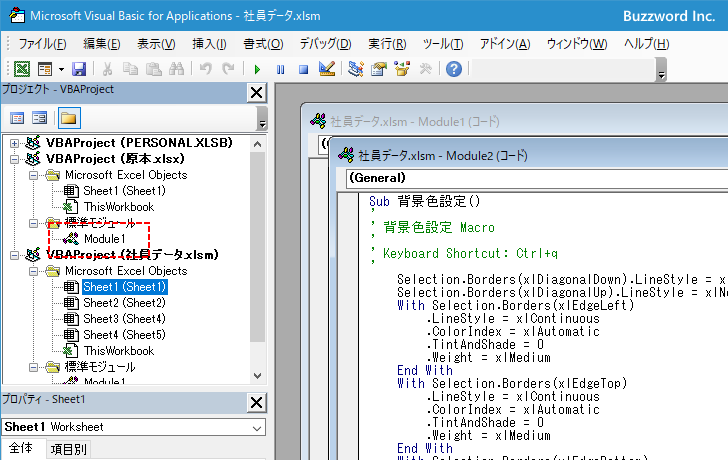Click the Reset stop icon
Screen dimensions: 728x460
pyautogui.click(x=304, y=70)
